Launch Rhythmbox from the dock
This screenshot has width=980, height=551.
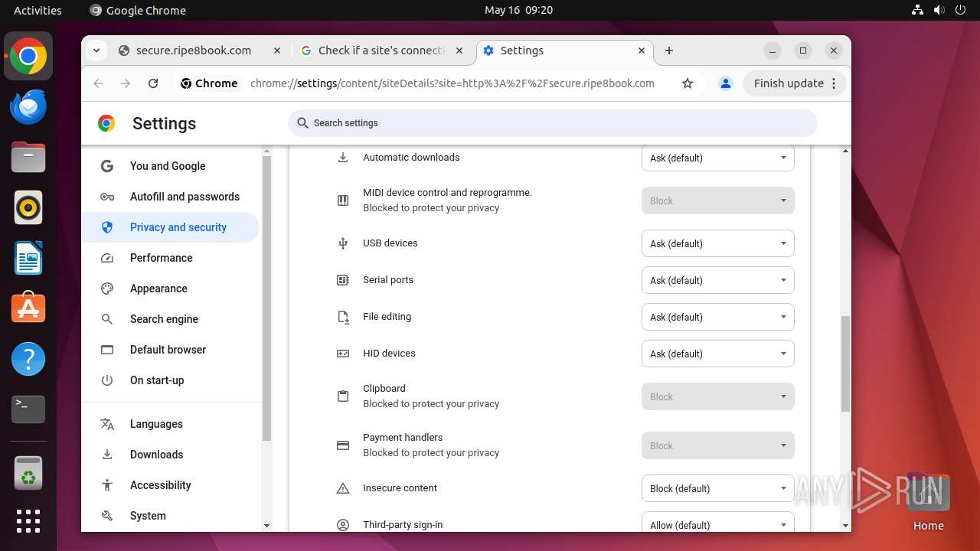click(x=28, y=207)
